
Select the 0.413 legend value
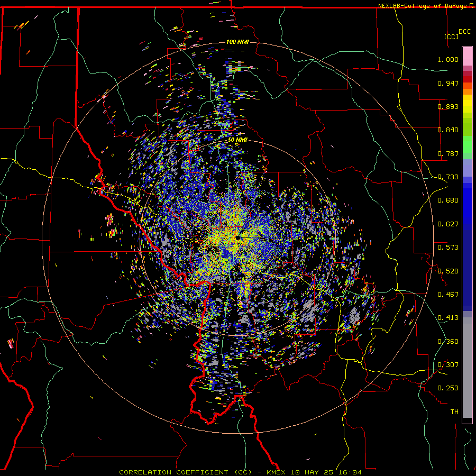click(x=448, y=318)
